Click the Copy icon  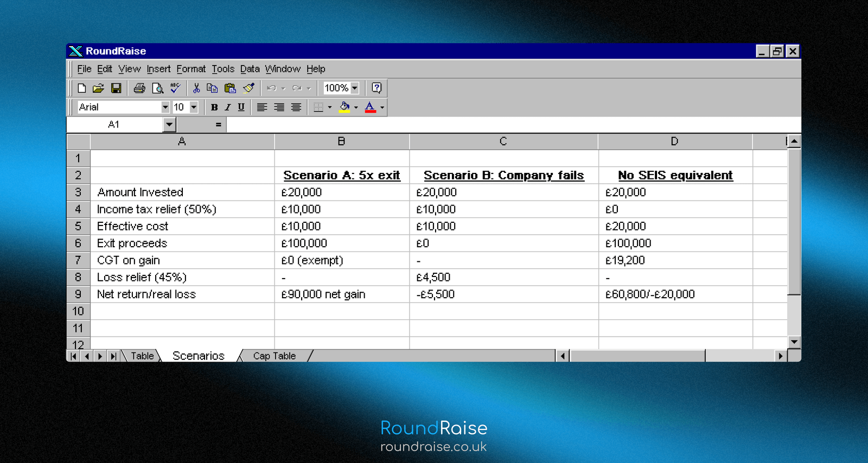pos(212,88)
